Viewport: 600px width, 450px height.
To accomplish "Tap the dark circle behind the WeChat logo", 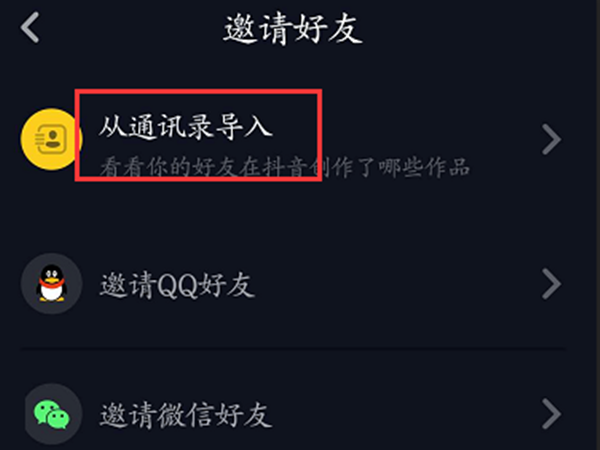I will (52, 414).
